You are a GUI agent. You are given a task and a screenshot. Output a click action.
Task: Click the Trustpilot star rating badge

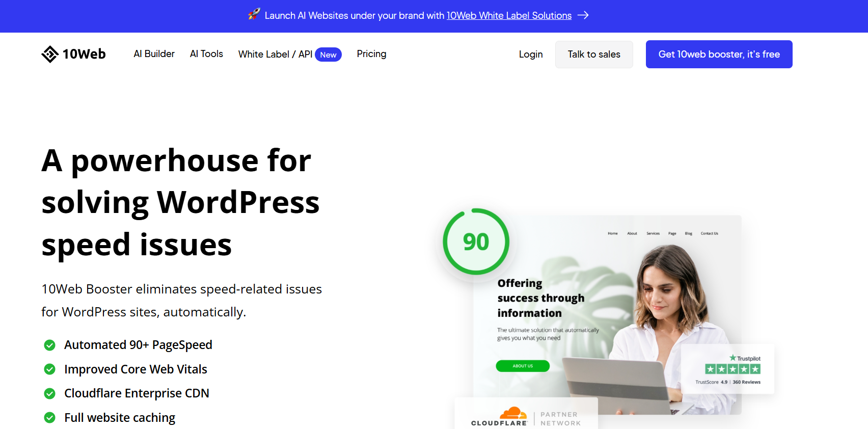click(733, 369)
